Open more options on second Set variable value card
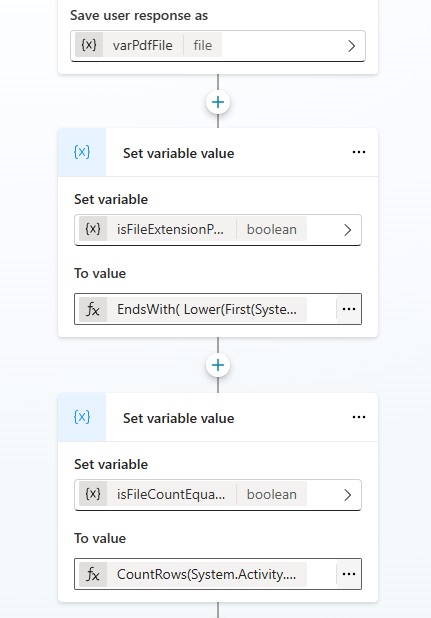The height and width of the screenshot is (618, 431). [359, 417]
